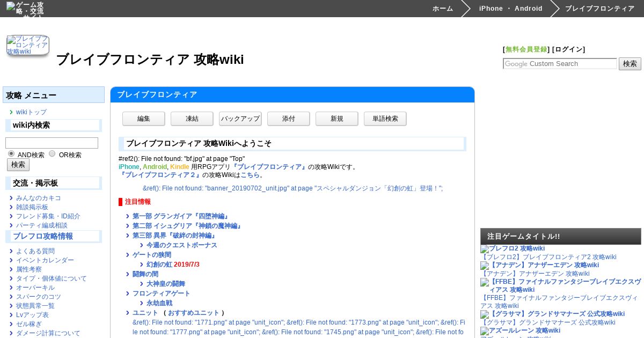Viewport: 644px width, 338px height.
Task: Open 第三部 異界『破絆の封神編』
Action: tap(175, 236)
